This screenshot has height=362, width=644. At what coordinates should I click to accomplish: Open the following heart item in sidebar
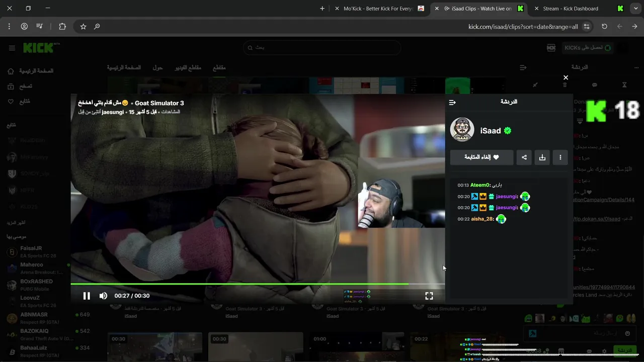pyautogui.click(x=19, y=102)
